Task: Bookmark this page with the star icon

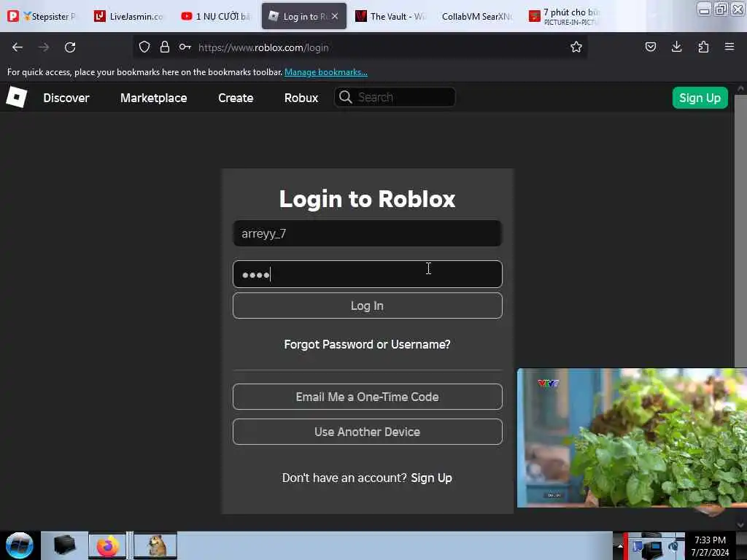Action: click(x=576, y=47)
